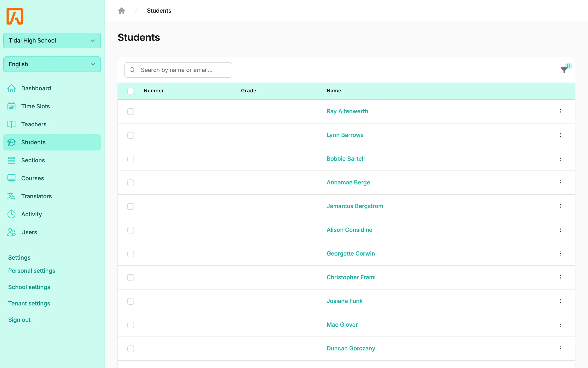Screen dimensions: 588x368
Task: Click the Teachers book icon
Action: 11,124
